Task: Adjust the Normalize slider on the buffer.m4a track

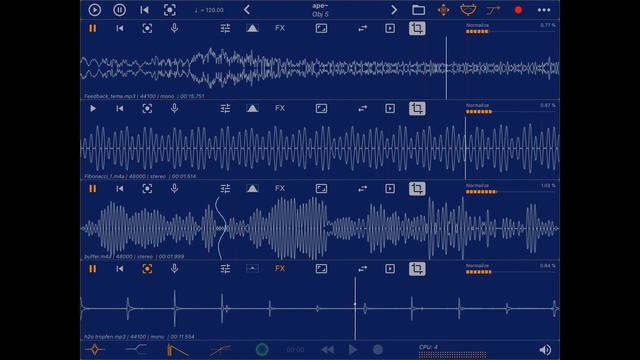Action: pyautogui.click(x=510, y=192)
